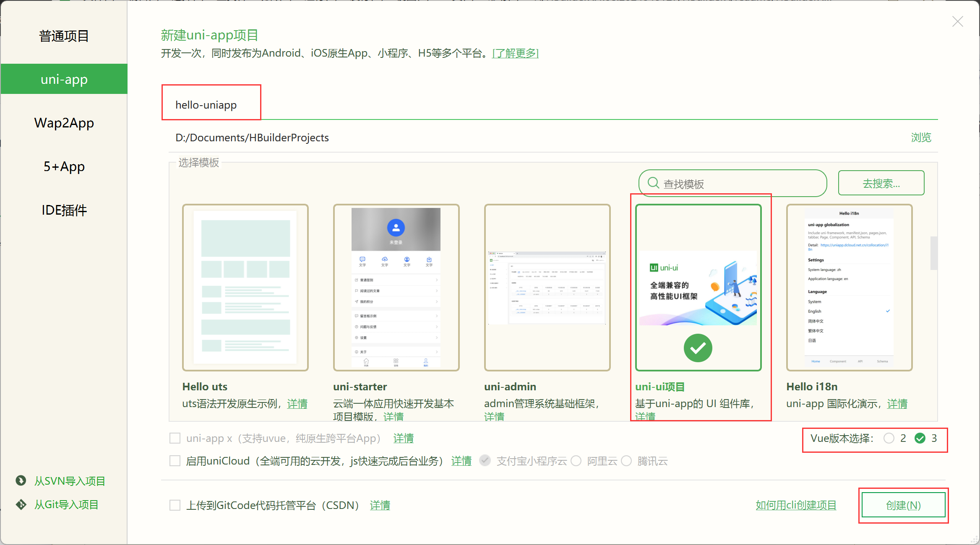This screenshot has height=545, width=980.
Task: Select the 腾讯云 radio option
Action: [626, 461]
